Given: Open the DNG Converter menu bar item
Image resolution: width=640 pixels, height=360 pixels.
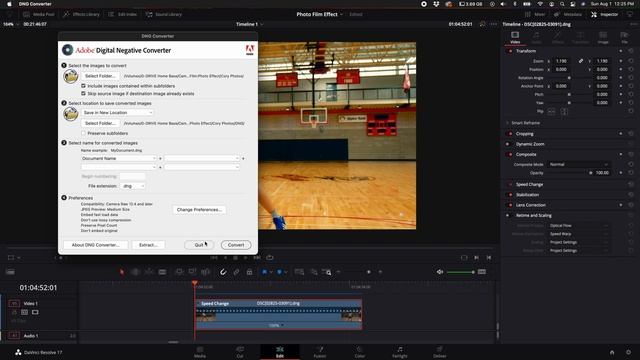Looking at the screenshot, I should pos(35,4).
